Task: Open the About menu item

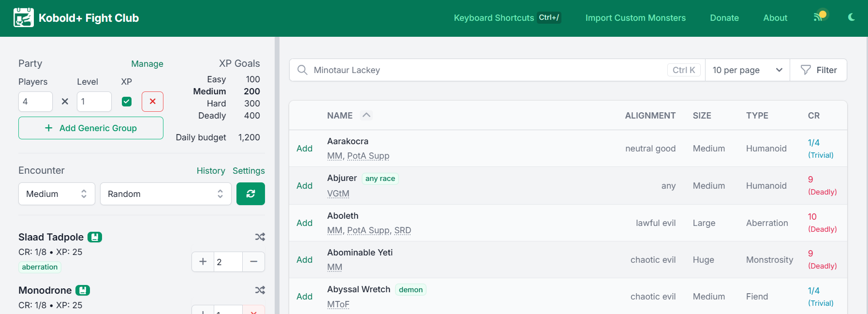Action: [x=775, y=18]
